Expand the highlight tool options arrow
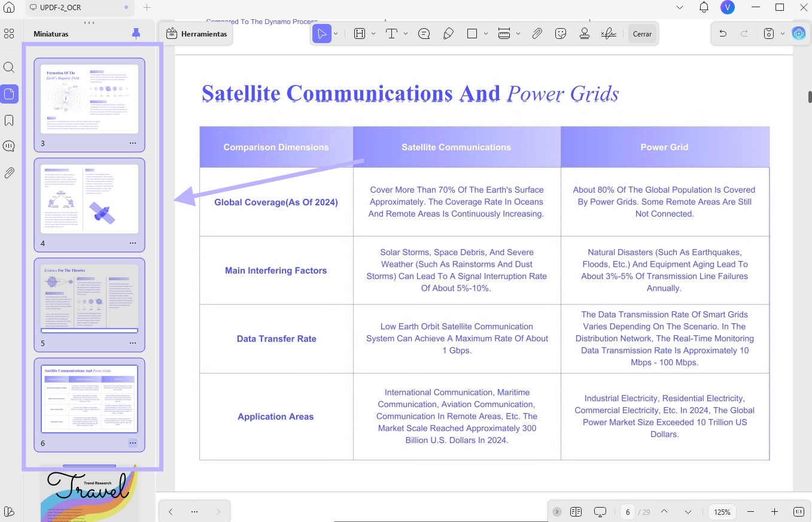 pyautogui.click(x=373, y=34)
